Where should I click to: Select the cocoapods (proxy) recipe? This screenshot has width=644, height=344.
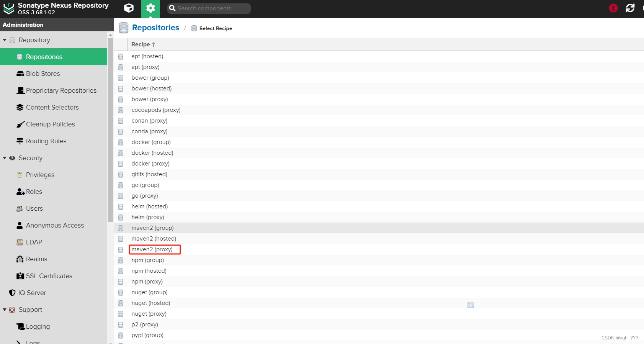tap(156, 110)
